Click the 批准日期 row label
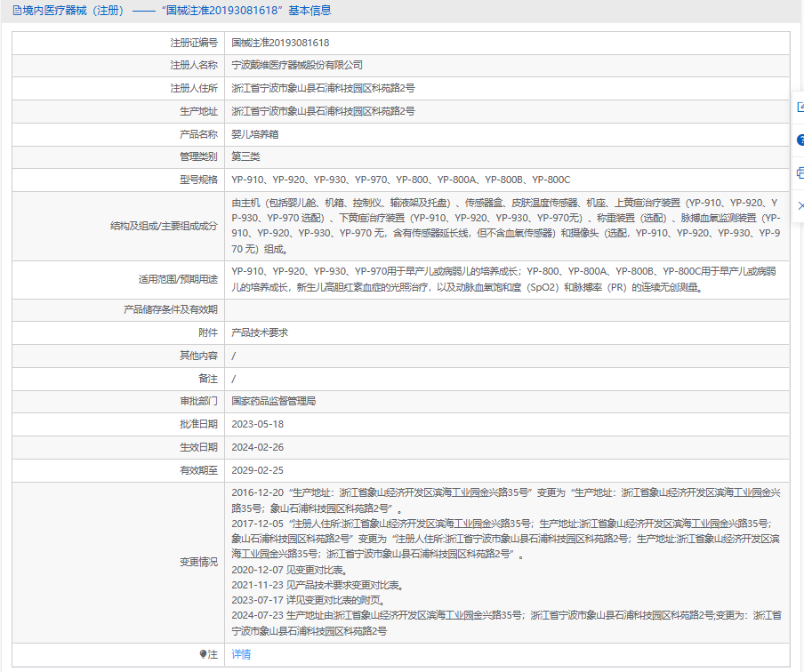 198,424
